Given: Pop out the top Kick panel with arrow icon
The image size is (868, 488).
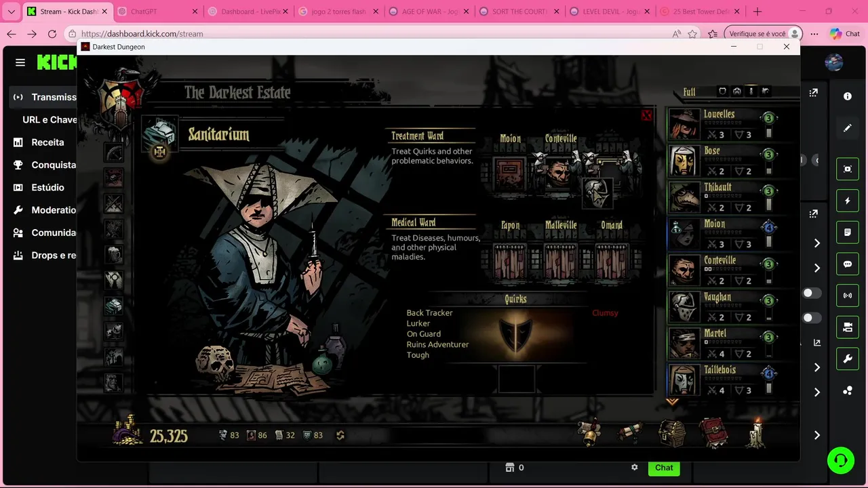Looking at the screenshot, I should pyautogui.click(x=814, y=93).
